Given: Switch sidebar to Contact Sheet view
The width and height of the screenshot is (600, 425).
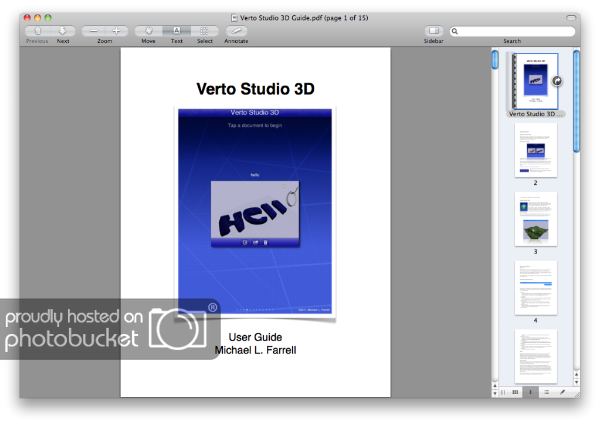Looking at the screenshot, I should point(515,392).
